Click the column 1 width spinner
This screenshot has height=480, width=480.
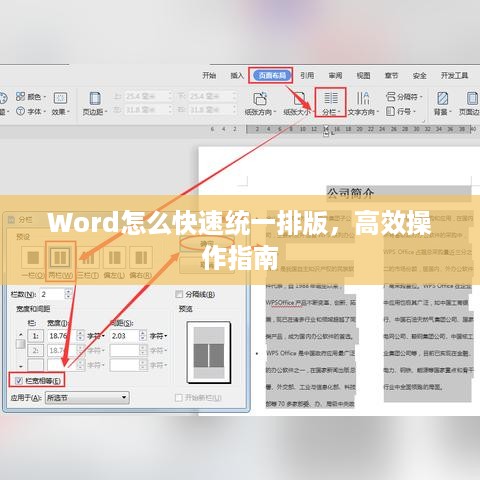pyautogui.click(x=80, y=336)
